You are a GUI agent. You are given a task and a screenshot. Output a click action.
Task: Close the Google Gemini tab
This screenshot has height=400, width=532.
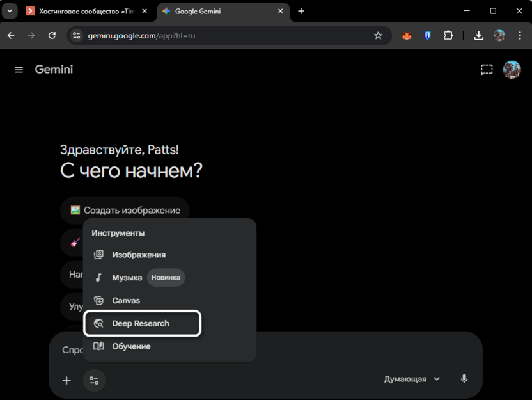280,11
